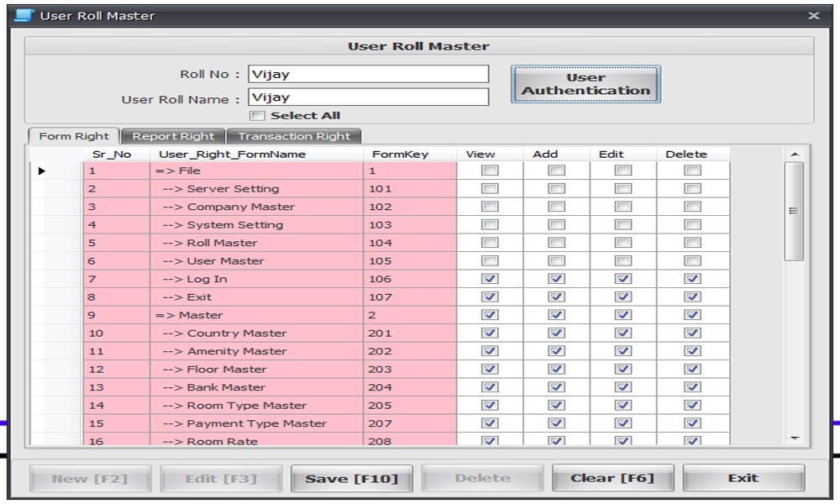Uncheck Edit for Master row
The height and width of the screenshot is (504, 840).
tap(622, 315)
